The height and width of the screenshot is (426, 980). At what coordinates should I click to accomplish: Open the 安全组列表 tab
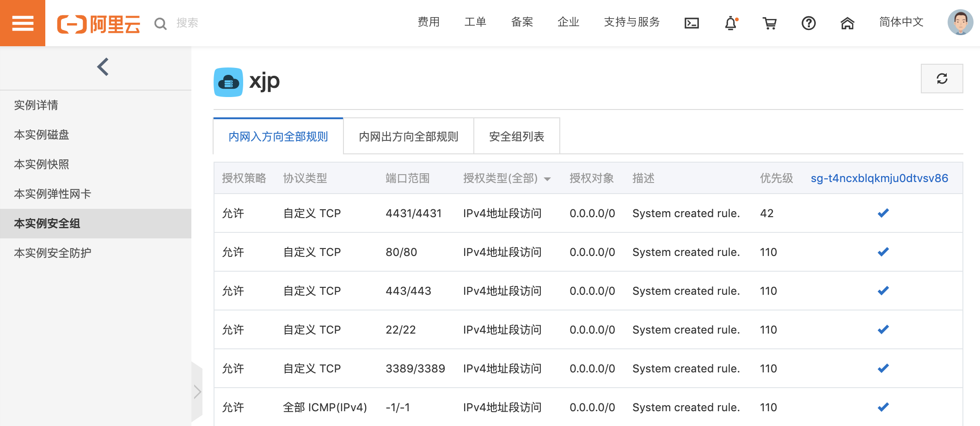pyautogui.click(x=516, y=136)
